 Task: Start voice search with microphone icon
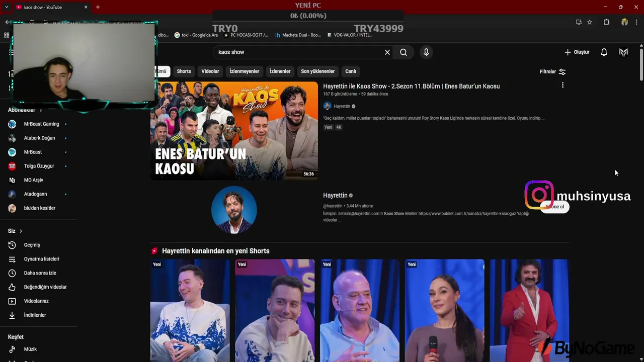coord(426,52)
